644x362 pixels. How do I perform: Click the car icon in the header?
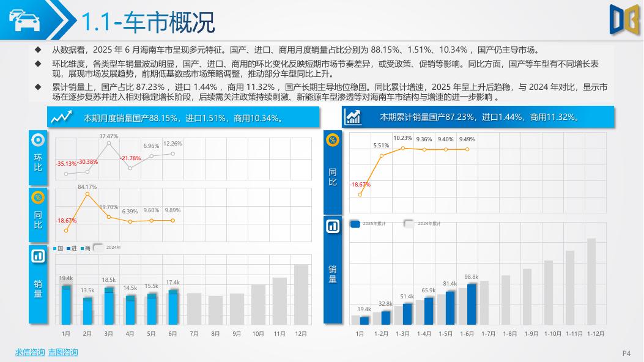point(24,21)
